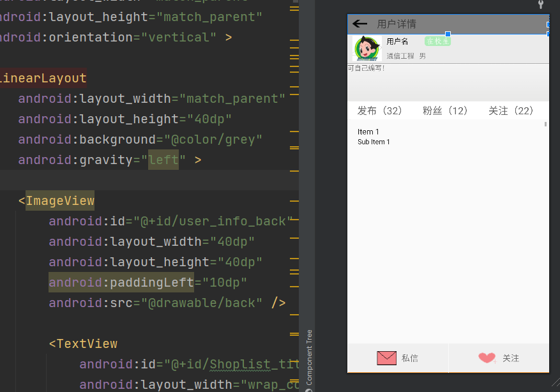Select the 用户详情 title text in preview
This screenshot has height=392, width=560.
[397, 24]
